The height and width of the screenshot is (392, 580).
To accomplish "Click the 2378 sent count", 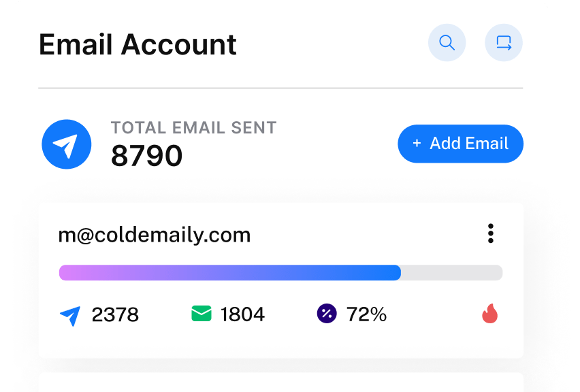I will 115,314.
